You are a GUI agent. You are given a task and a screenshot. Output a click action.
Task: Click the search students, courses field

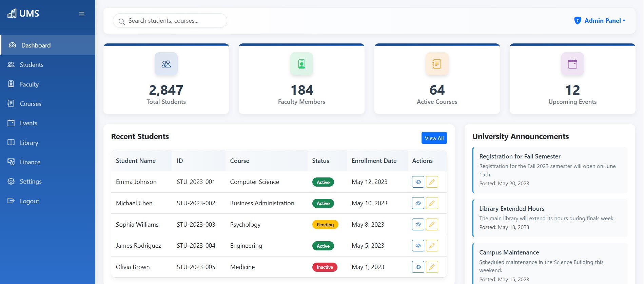(175, 21)
